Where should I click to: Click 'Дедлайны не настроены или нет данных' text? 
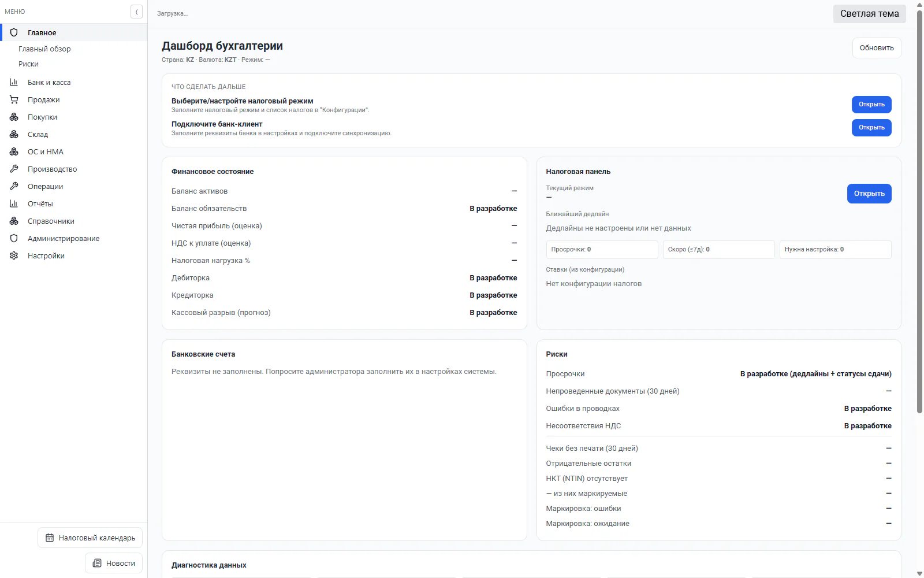pos(619,228)
